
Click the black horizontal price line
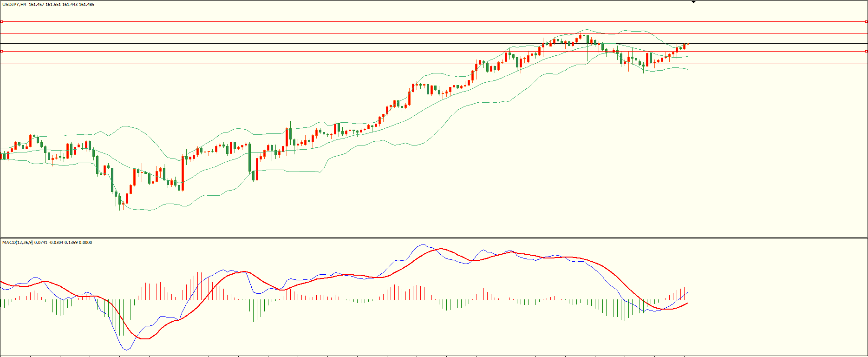pyautogui.click(x=434, y=44)
